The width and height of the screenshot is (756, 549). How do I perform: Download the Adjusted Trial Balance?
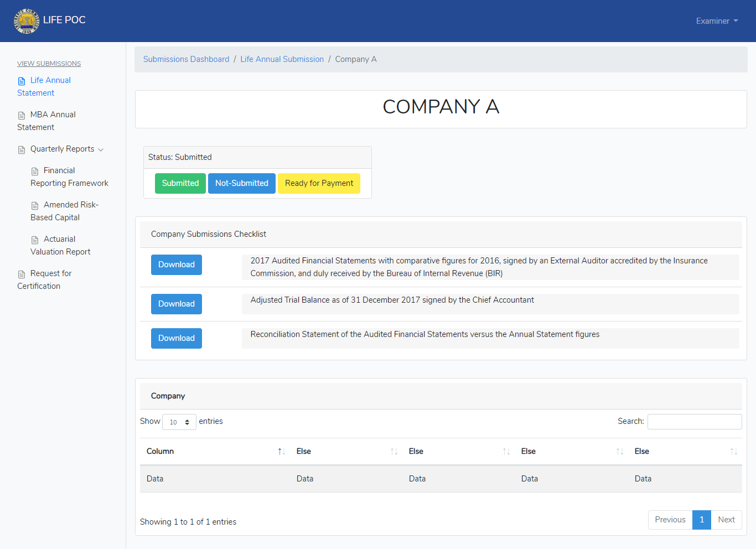point(177,304)
